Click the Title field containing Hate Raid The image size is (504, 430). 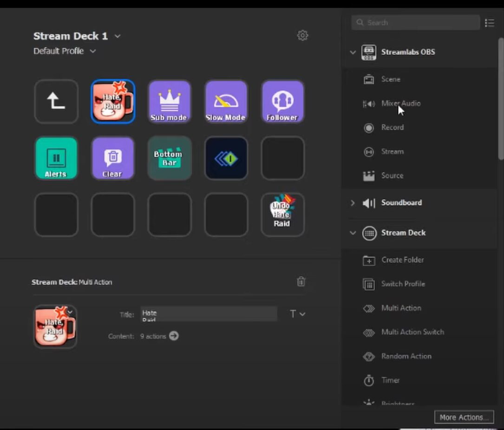point(209,314)
